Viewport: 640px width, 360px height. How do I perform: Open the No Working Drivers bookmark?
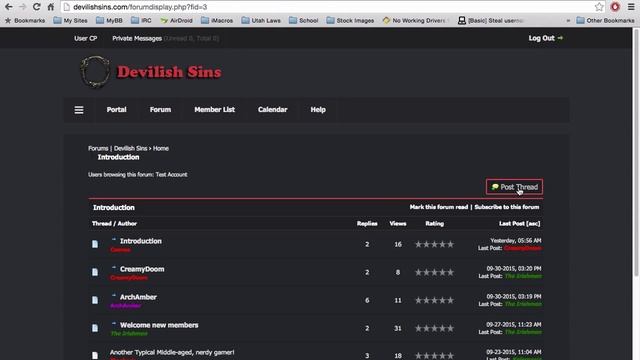coord(416,20)
